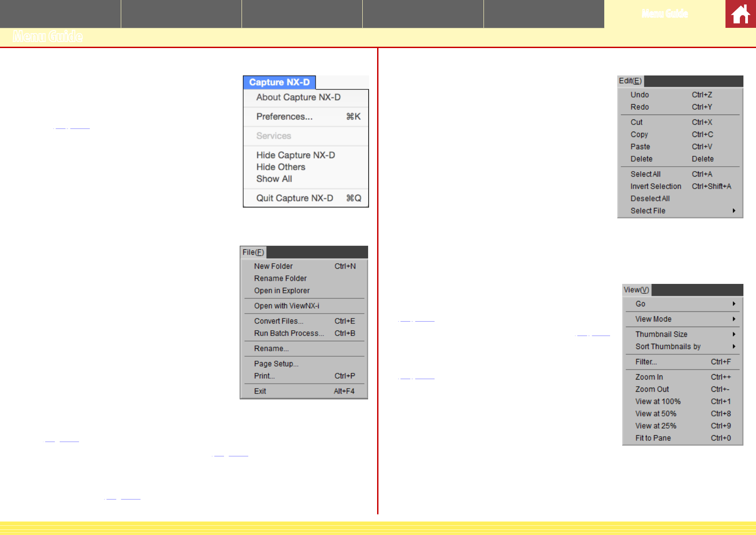Choose Redo in the Edit menu
This screenshot has width=756, height=535.
pyautogui.click(x=680, y=107)
